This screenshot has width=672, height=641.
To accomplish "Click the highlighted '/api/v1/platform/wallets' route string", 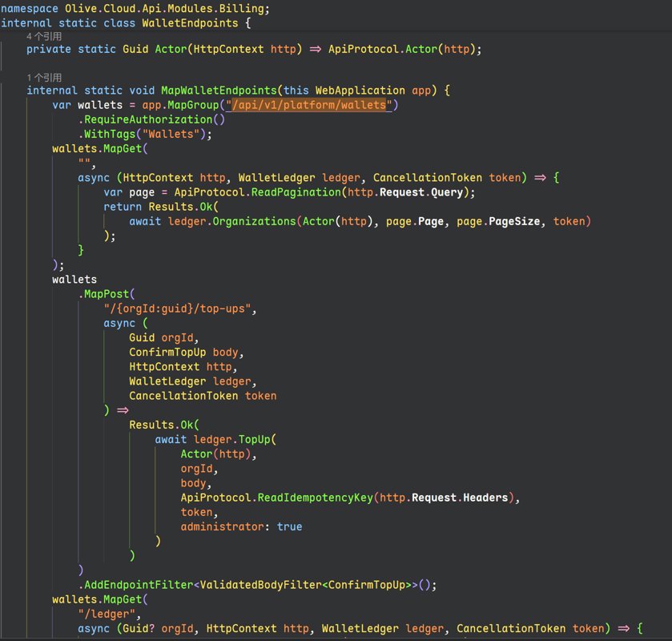I will (309, 105).
